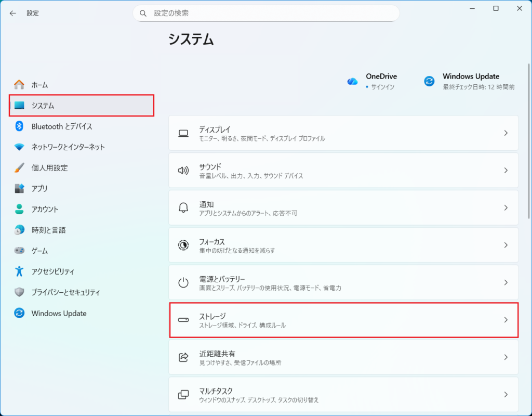Click the Storage drive icon

point(183,320)
